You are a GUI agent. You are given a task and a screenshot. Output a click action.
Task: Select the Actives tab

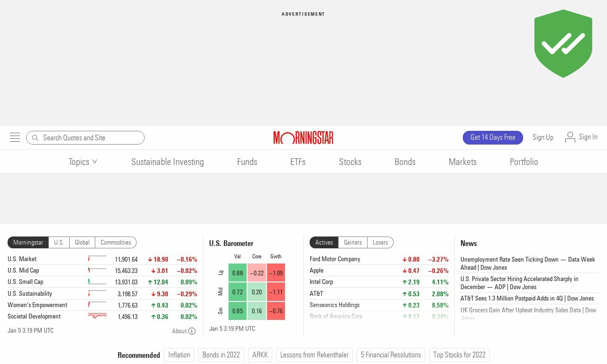pyautogui.click(x=324, y=242)
